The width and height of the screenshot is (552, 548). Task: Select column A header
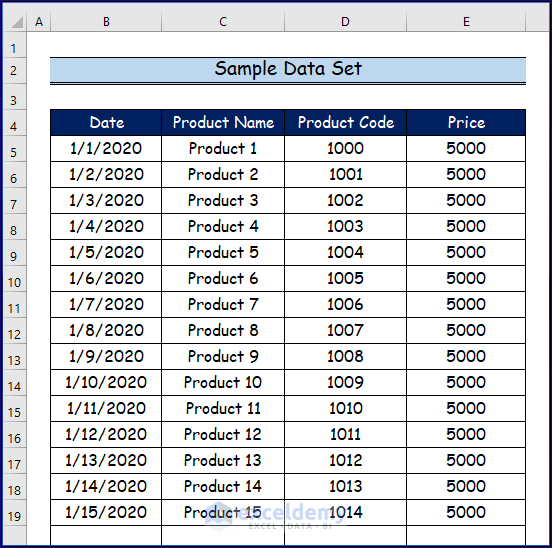click(x=39, y=22)
